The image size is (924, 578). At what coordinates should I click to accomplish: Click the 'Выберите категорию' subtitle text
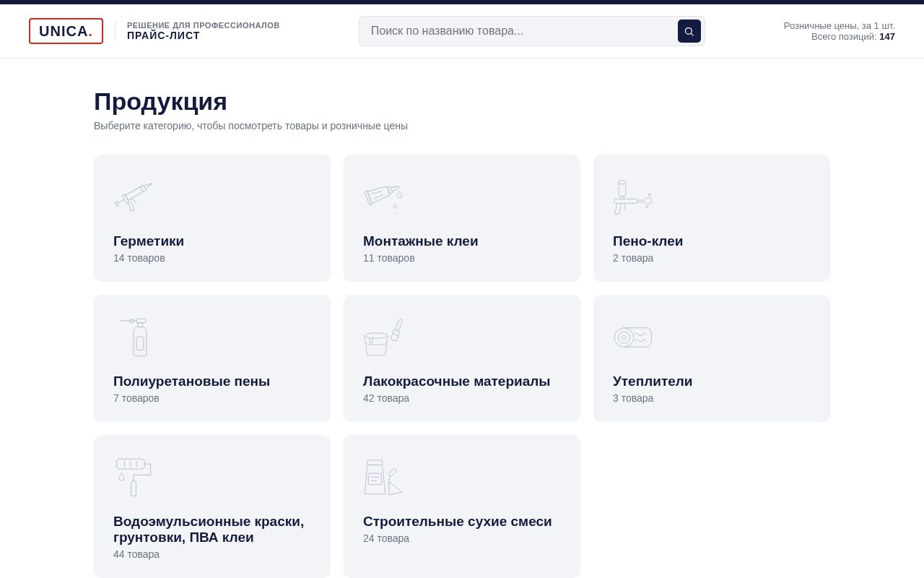point(250,126)
